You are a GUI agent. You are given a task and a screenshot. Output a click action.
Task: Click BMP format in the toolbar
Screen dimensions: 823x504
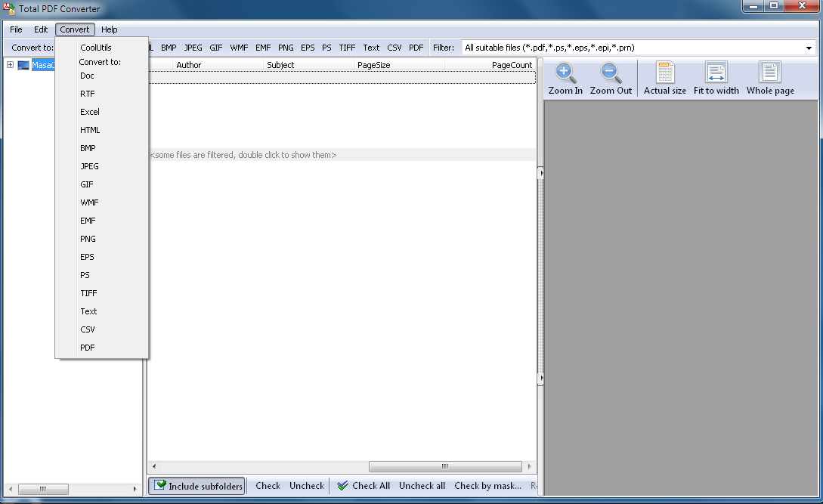pyautogui.click(x=169, y=48)
